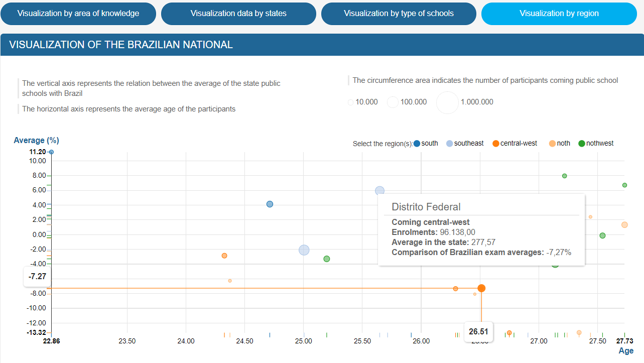Open Visualization by area of knowledge tab
This screenshot has height=363, width=644.
point(78,14)
